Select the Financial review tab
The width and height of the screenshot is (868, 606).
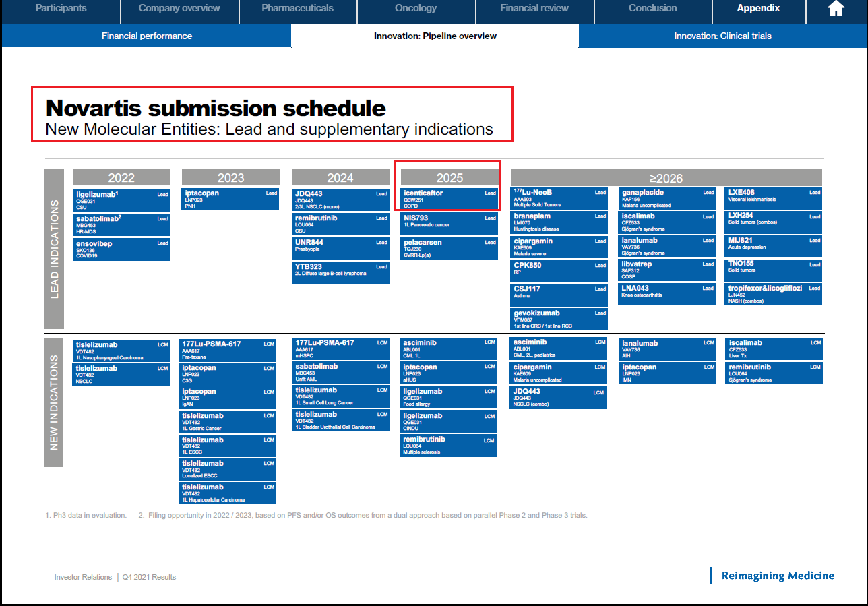(534, 9)
